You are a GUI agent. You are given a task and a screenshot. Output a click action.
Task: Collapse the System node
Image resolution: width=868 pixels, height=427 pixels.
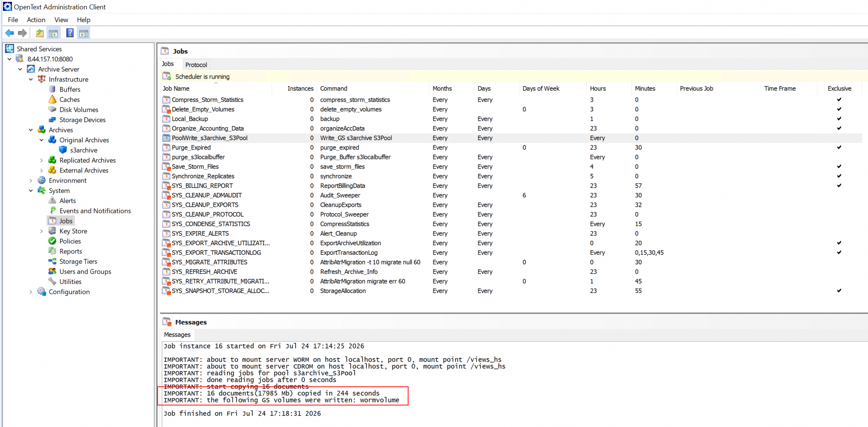click(x=31, y=191)
